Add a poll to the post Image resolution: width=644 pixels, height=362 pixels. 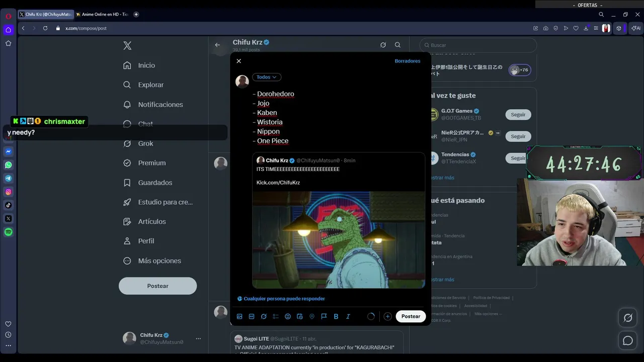coord(276,316)
